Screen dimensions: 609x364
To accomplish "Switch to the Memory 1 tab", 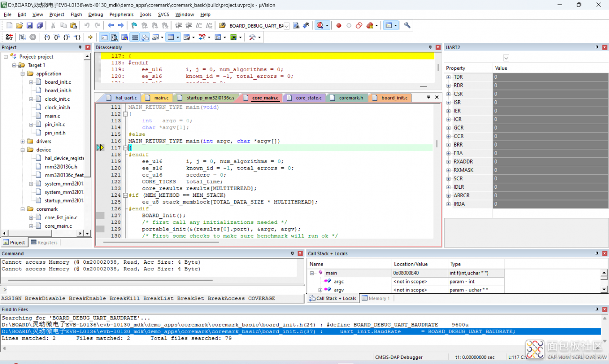I will click(x=376, y=298).
